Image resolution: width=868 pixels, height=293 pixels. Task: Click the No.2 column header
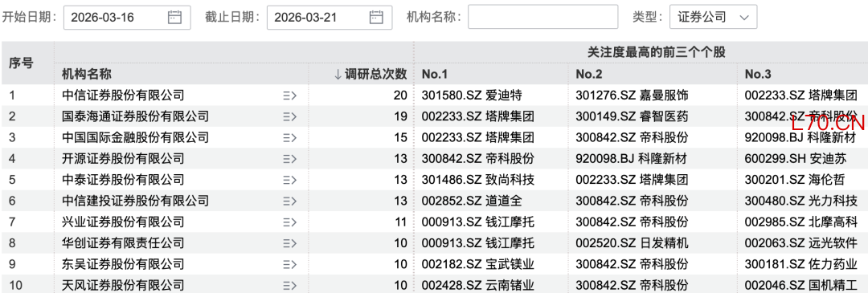pos(589,74)
